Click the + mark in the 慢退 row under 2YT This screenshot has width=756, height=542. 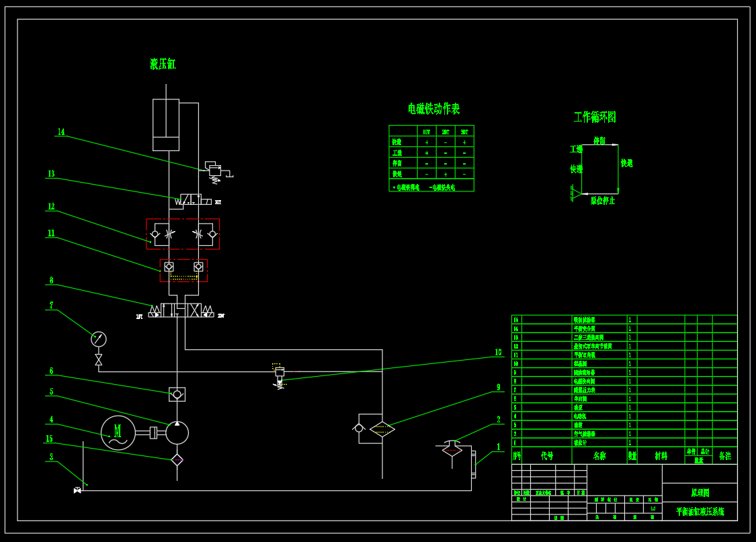click(446, 174)
